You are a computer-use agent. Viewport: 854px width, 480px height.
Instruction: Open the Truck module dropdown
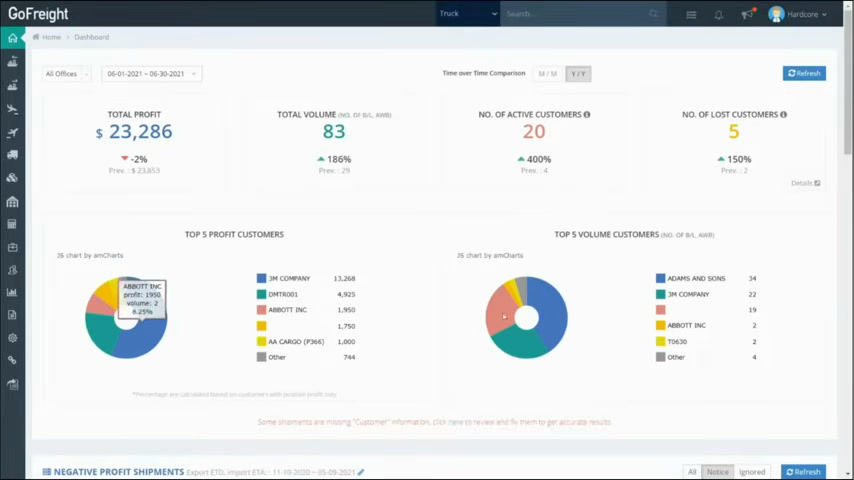coord(468,14)
